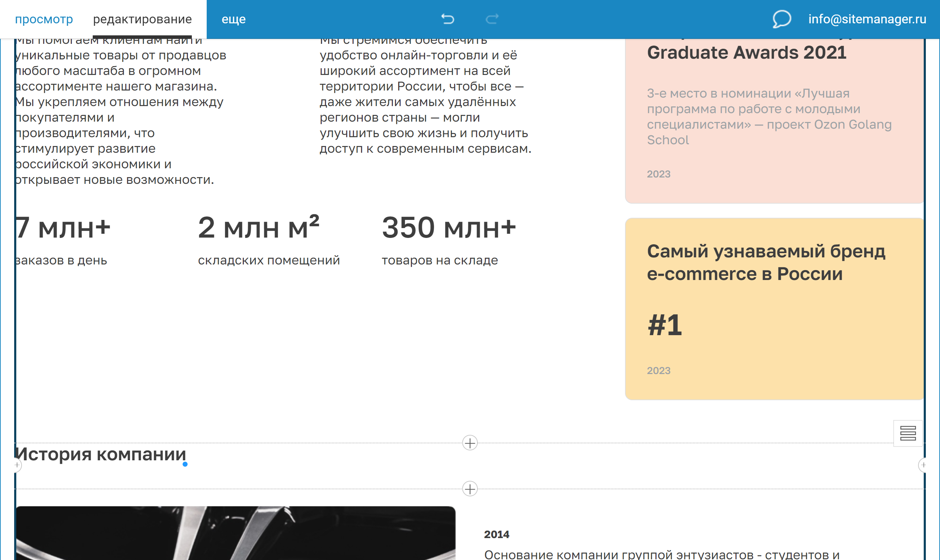Add block below История компании heading

(470, 489)
